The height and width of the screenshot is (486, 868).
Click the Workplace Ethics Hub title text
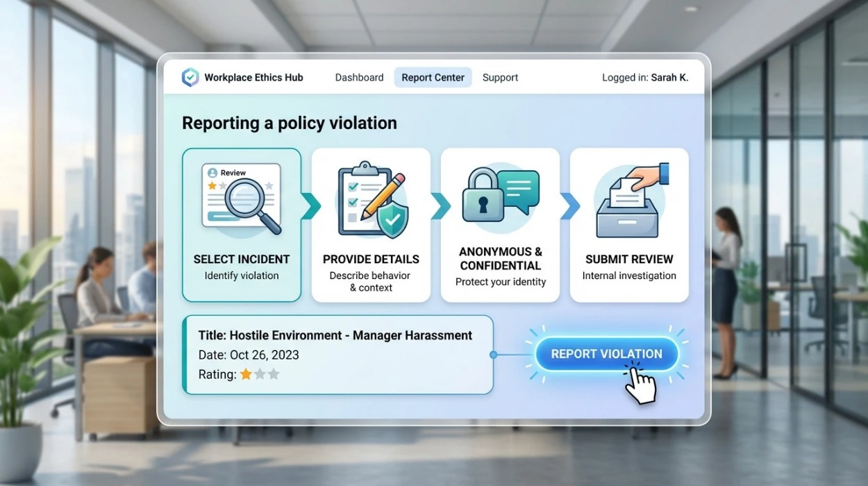[253, 78]
